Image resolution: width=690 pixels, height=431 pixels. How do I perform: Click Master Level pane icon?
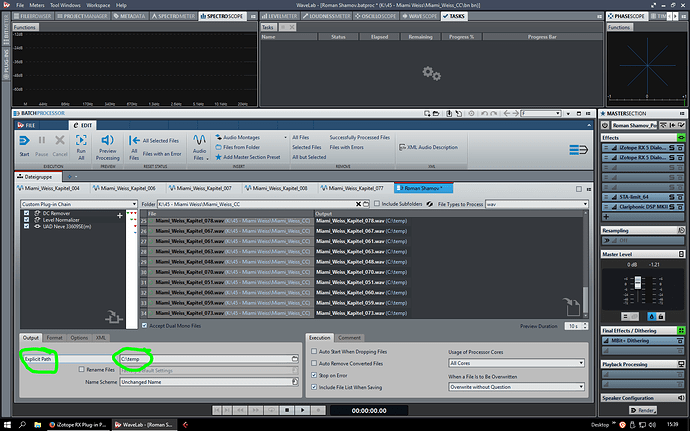click(x=681, y=254)
